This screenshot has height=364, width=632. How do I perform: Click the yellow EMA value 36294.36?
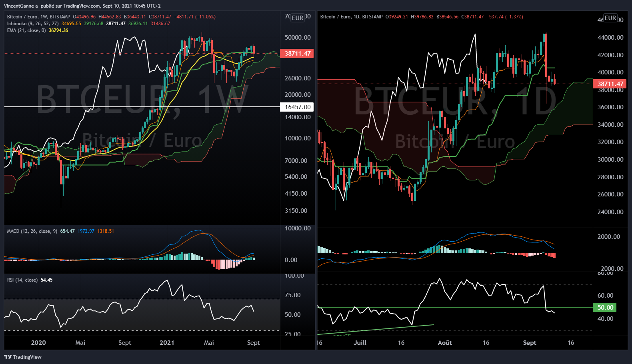click(x=58, y=30)
